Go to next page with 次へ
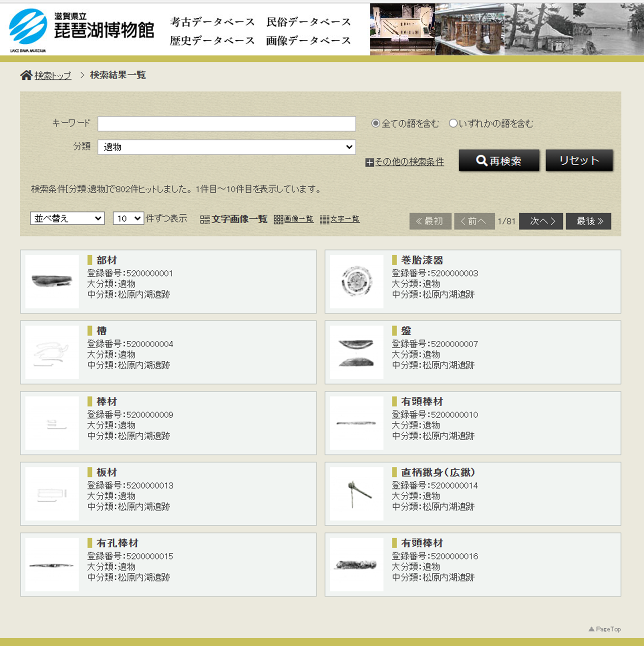The width and height of the screenshot is (644, 646). pos(540,221)
